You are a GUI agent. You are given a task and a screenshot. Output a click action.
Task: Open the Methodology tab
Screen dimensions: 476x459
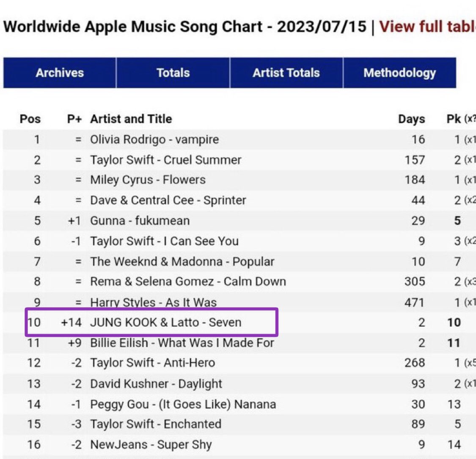point(399,73)
